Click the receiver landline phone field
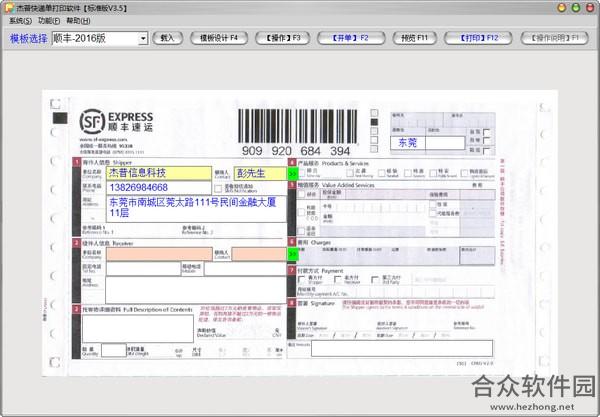600x417 pixels. [143, 269]
